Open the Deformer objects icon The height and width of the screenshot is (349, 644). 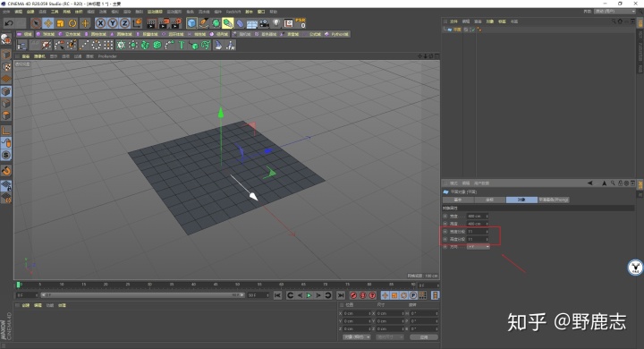(x=241, y=23)
